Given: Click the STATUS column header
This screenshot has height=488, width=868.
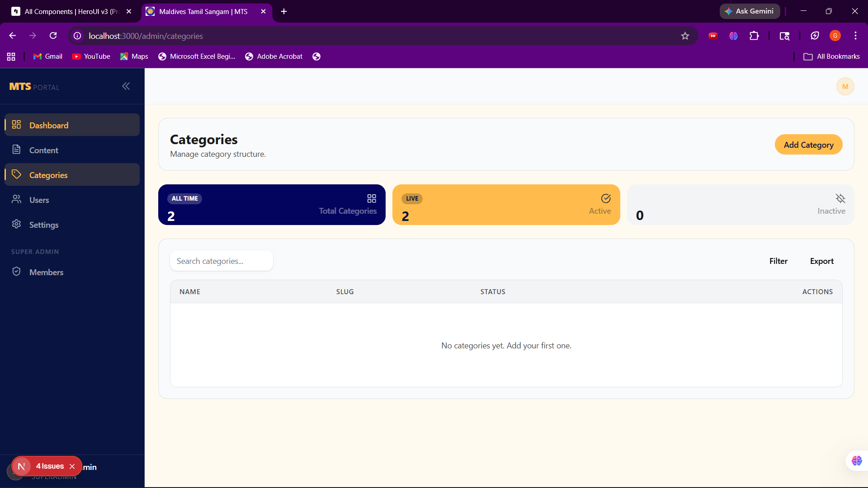Looking at the screenshot, I should tap(493, 292).
